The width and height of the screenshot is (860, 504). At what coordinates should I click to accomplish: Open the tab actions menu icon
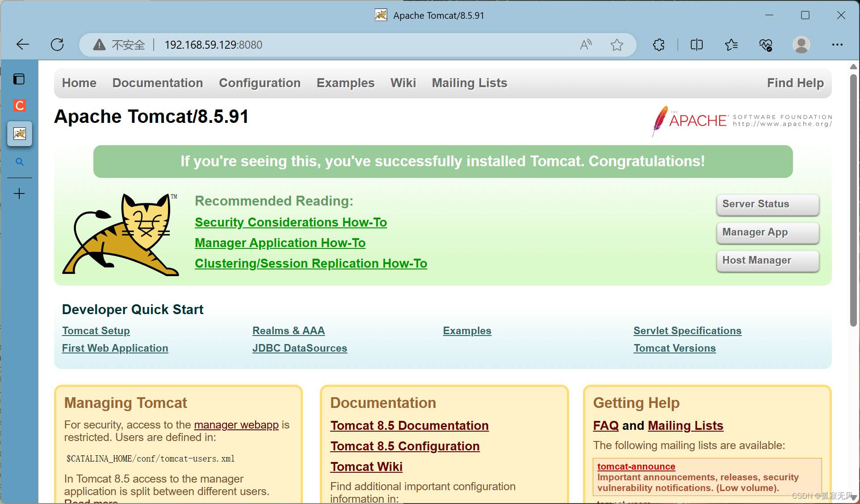pyautogui.click(x=19, y=79)
